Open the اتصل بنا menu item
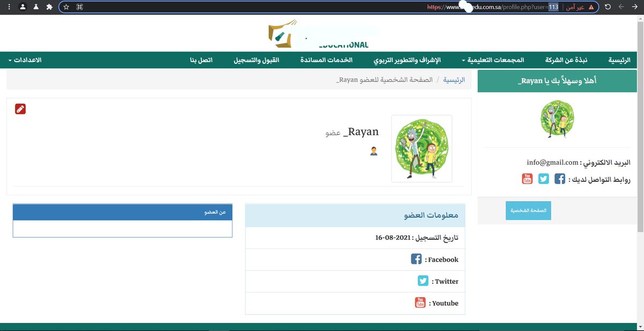644x331 pixels. pyautogui.click(x=201, y=60)
